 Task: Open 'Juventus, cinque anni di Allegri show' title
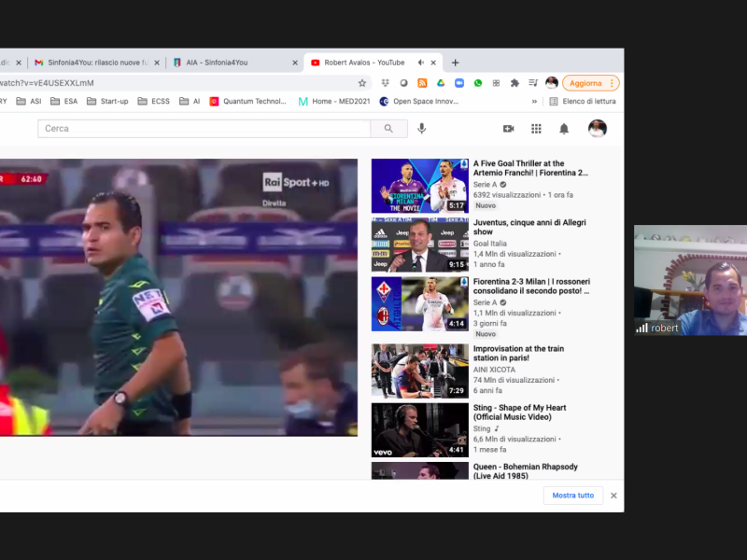pyautogui.click(x=529, y=227)
